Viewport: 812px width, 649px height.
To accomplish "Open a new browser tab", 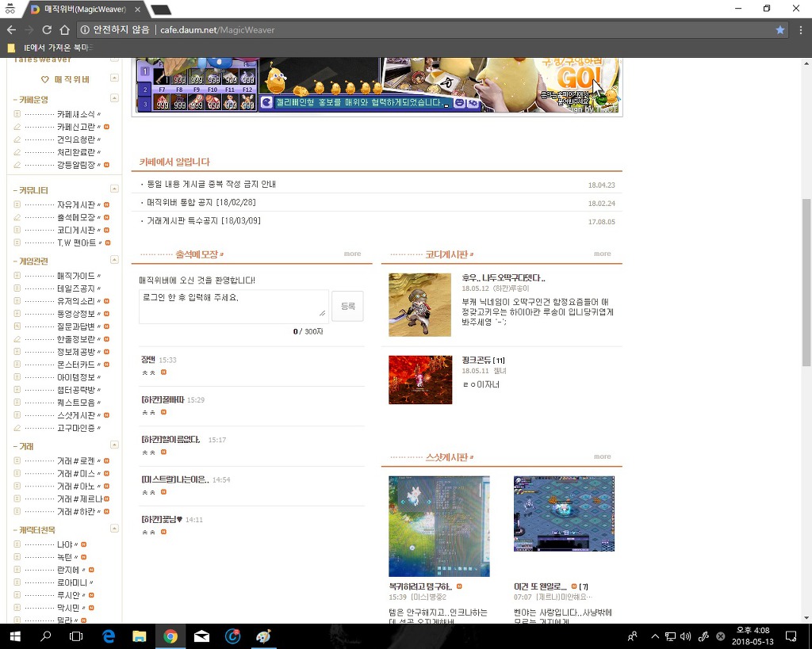I will coord(161,10).
